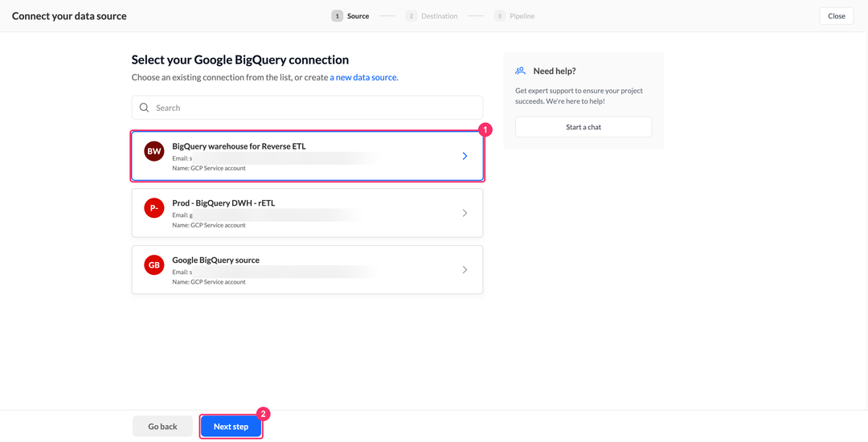Select 'Prod - BigQuery DWH - rETL' title
This screenshot has width=868, height=442.
pyautogui.click(x=223, y=203)
